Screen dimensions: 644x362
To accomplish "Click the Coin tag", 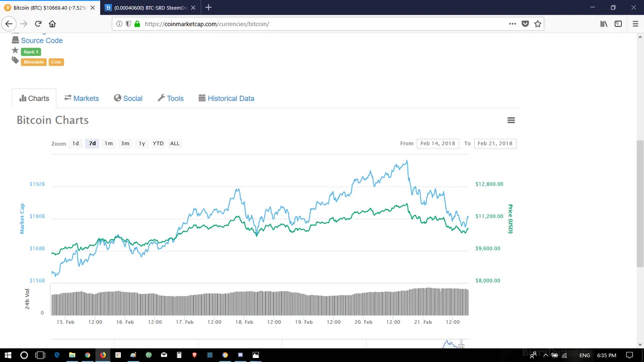I will [56, 62].
